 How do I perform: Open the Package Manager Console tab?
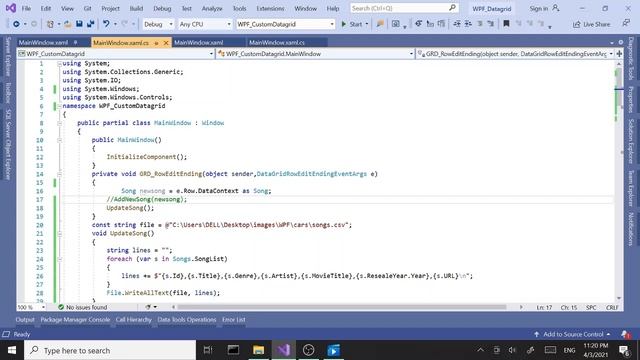(75, 320)
